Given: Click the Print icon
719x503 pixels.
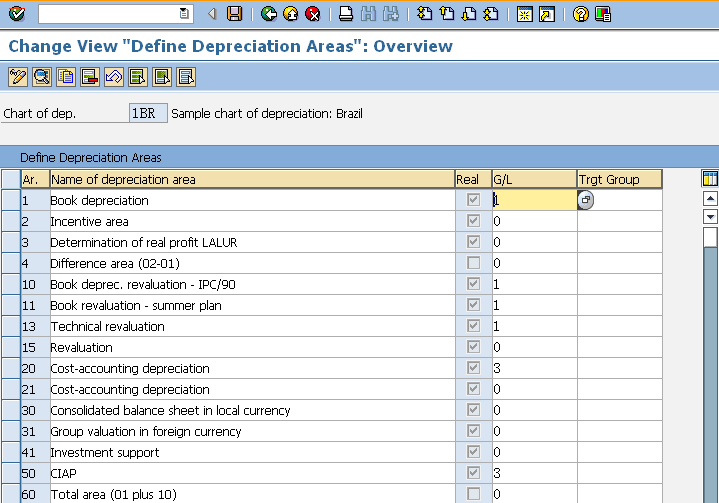Looking at the screenshot, I should [346, 14].
